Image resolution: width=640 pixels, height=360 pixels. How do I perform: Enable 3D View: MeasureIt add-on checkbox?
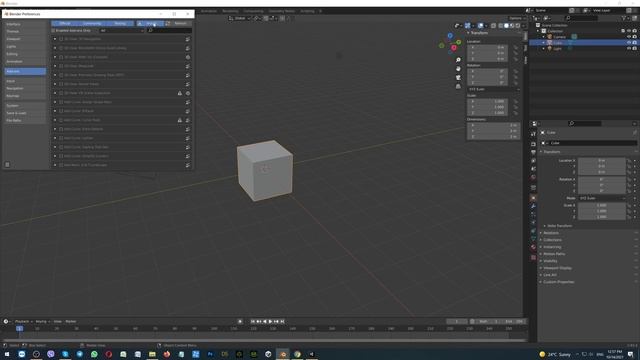pyautogui.click(x=61, y=66)
